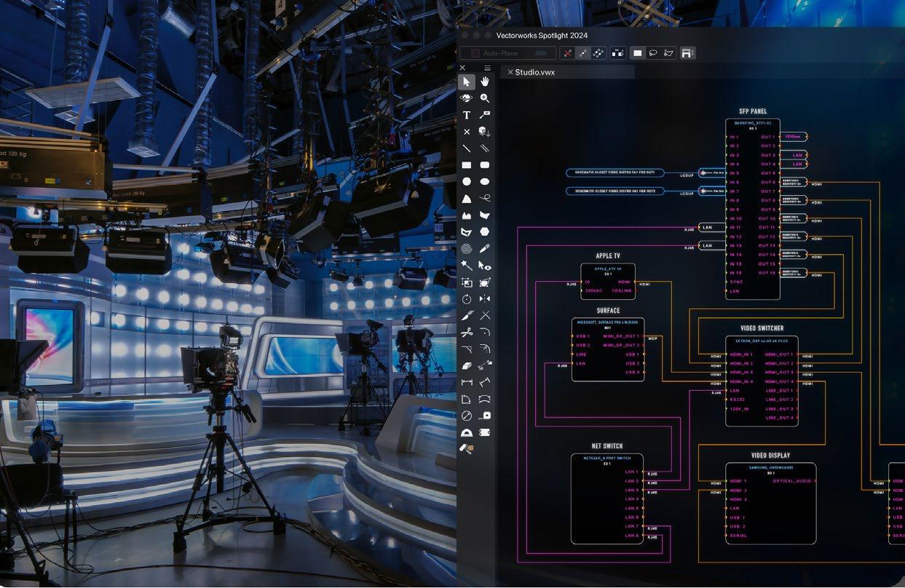Select the Callout tool
Screen dimensions: 905x588
click(485, 115)
